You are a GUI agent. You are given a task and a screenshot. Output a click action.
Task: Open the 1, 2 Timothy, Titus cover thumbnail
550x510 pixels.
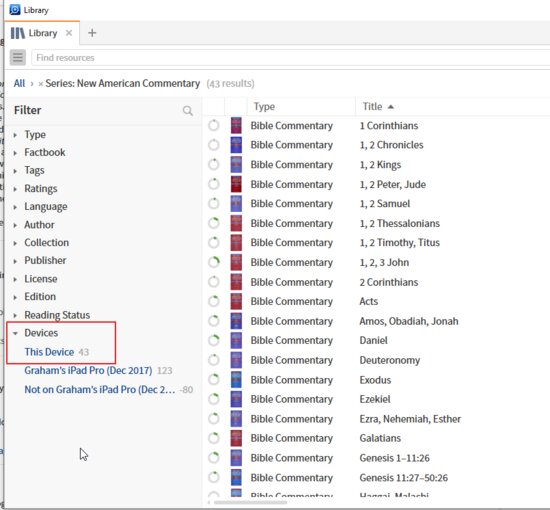pos(236,243)
